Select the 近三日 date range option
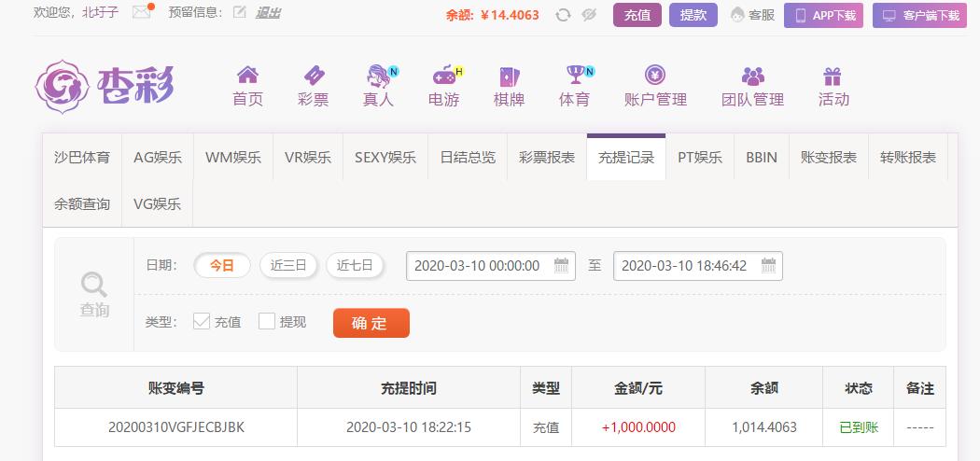Image resolution: width=980 pixels, height=461 pixels. pyautogui.click(x=288, y=265)
